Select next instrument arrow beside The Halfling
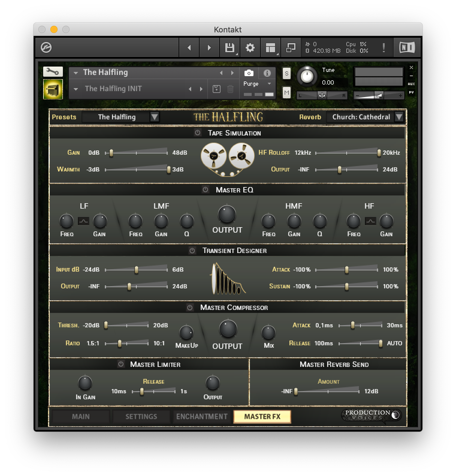Screen dimensions: 456x476 (232, 73)
